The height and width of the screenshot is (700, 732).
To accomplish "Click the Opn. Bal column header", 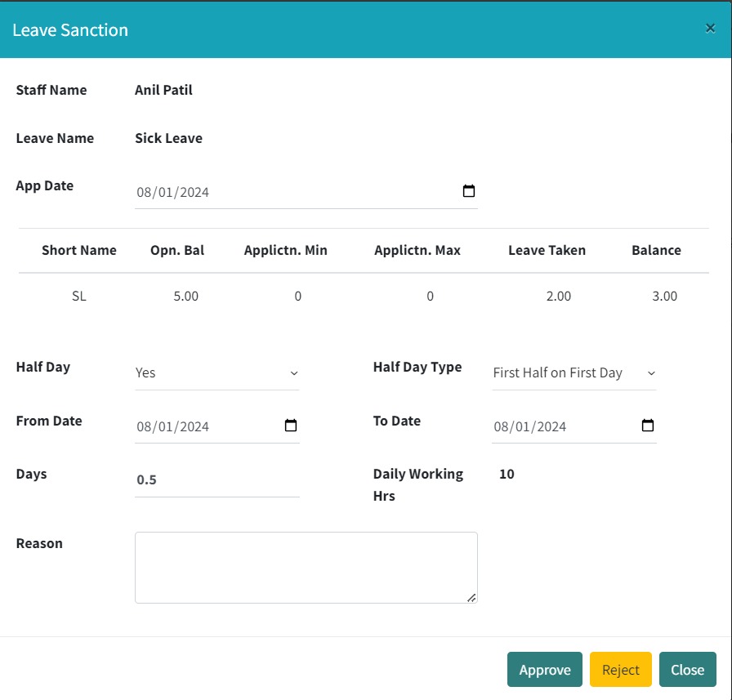I will pos(177,251).
